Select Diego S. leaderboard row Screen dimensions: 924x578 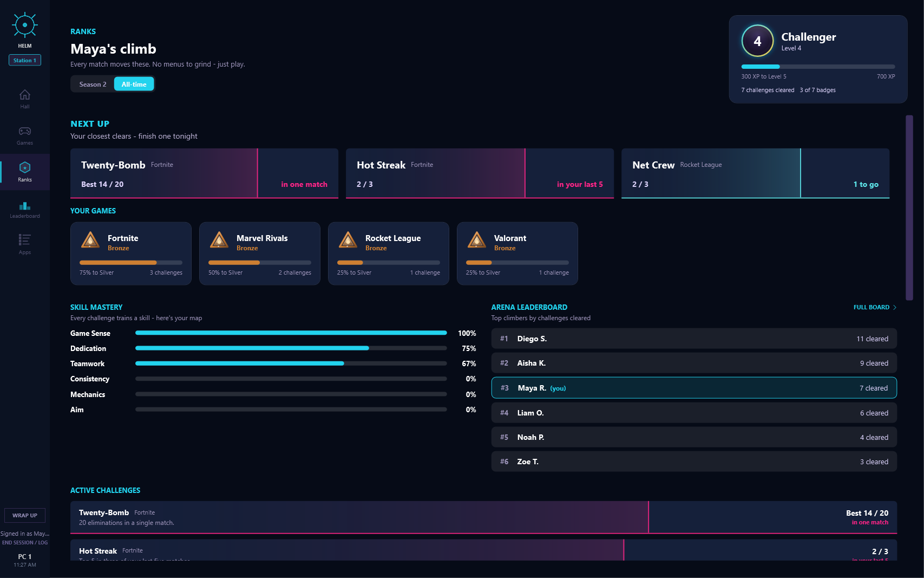694,339
